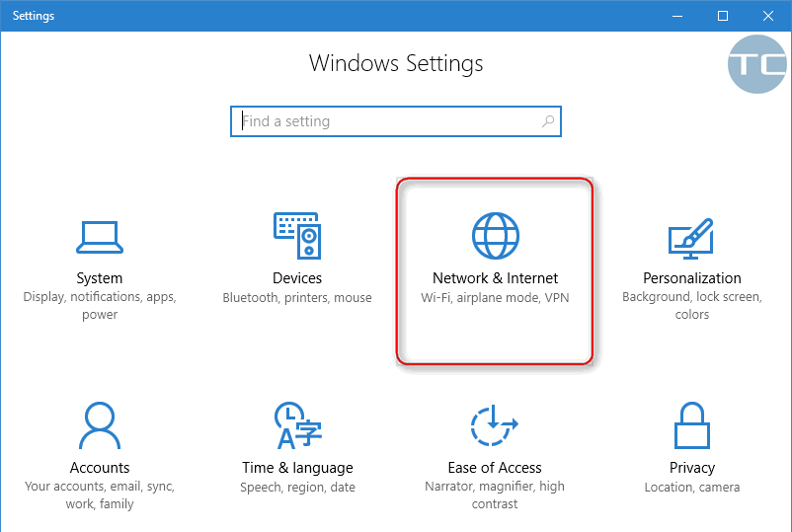Click the Ease of Access label
This screenshot has width=792, height=532.
pyautogui.click(x=495, y=468)
